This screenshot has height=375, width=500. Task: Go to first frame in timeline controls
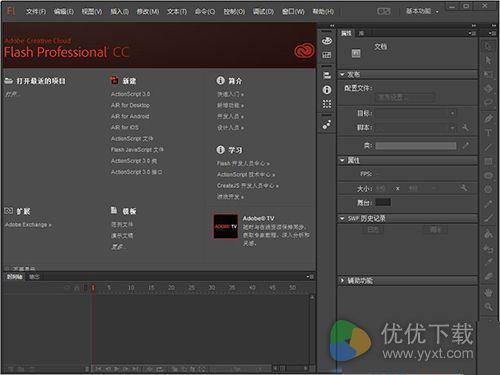click(x=98, y=369)
